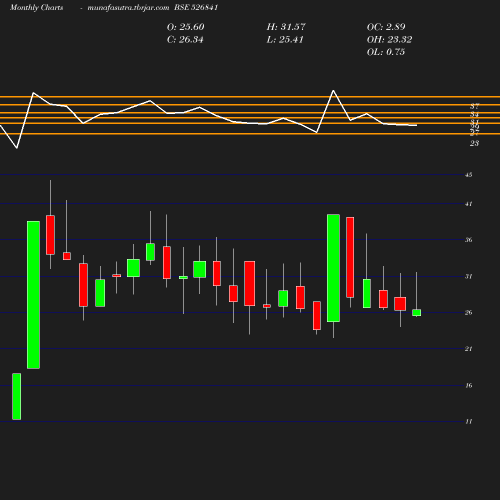Click the price axis label '41'

click(x=469, y=204)
